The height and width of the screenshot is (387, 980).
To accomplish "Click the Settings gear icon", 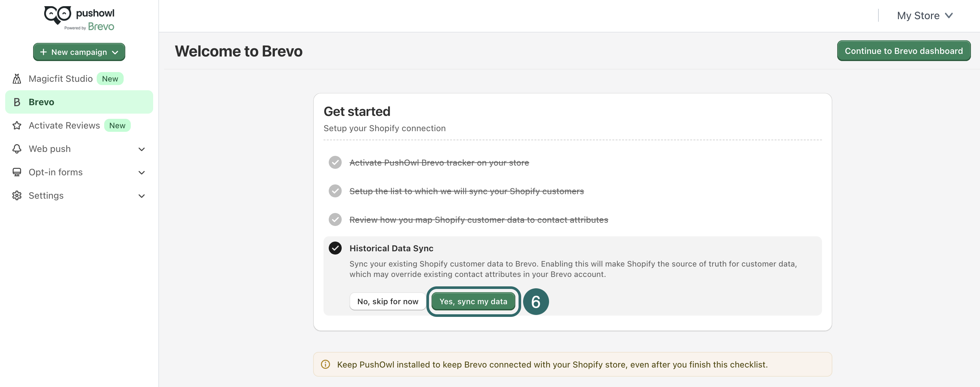I will pos(17,195).
